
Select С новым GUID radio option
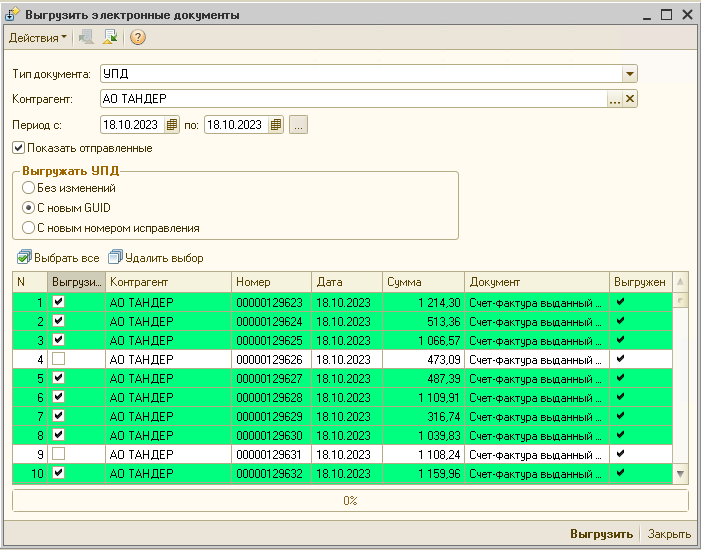pos(28,208)
